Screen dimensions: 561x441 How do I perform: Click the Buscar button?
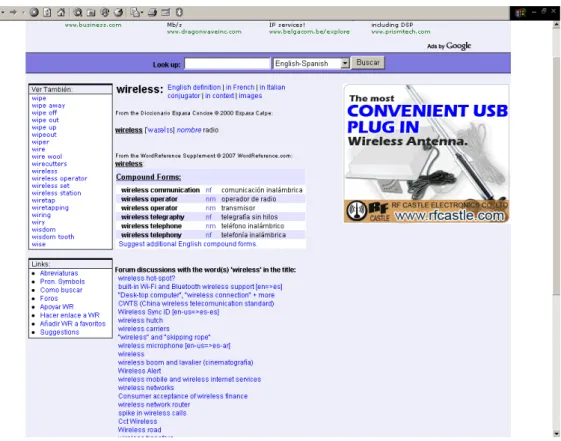(368, 63)
